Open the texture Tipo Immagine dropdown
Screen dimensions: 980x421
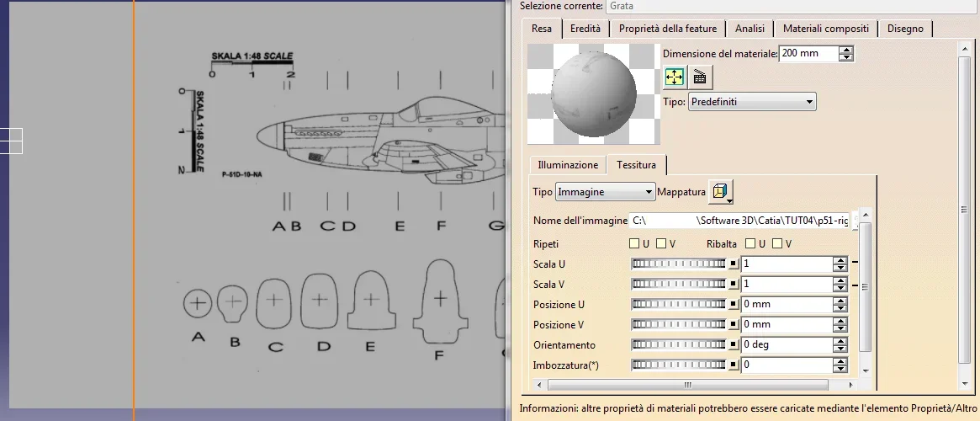[605, 192]
